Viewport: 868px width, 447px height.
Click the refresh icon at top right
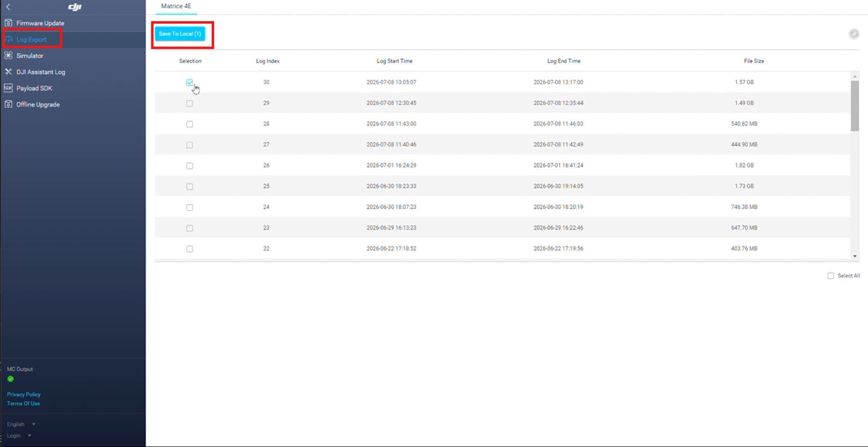(854, 34)
